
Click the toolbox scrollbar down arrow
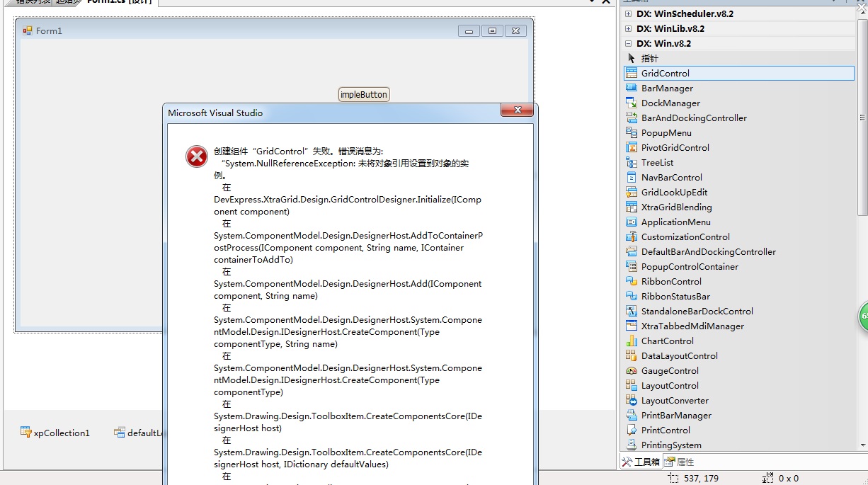[862, 445]
